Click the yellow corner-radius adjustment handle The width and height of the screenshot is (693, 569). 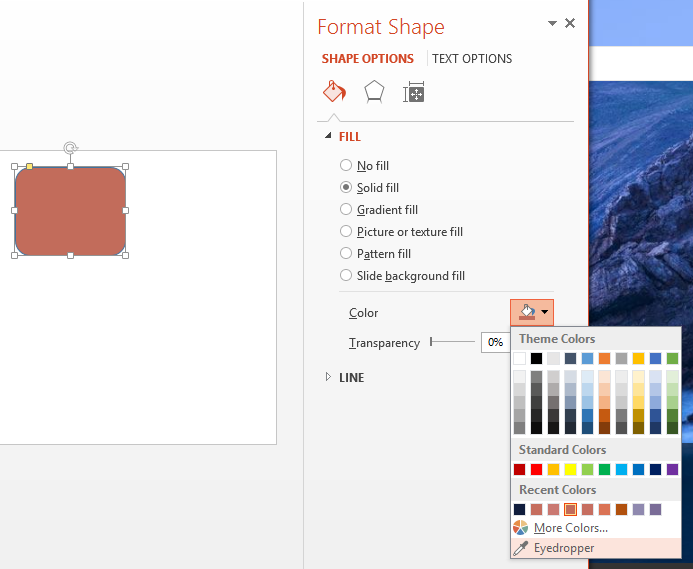tap(29, 166)
